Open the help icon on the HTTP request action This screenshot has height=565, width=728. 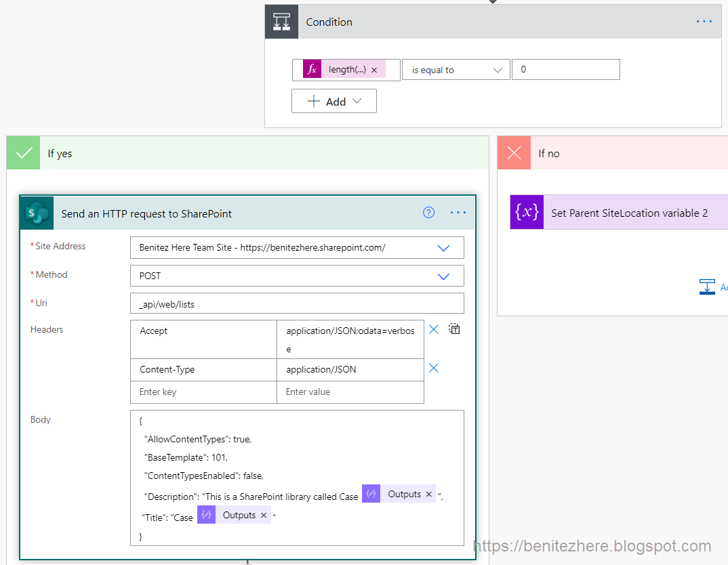point(428,212)
